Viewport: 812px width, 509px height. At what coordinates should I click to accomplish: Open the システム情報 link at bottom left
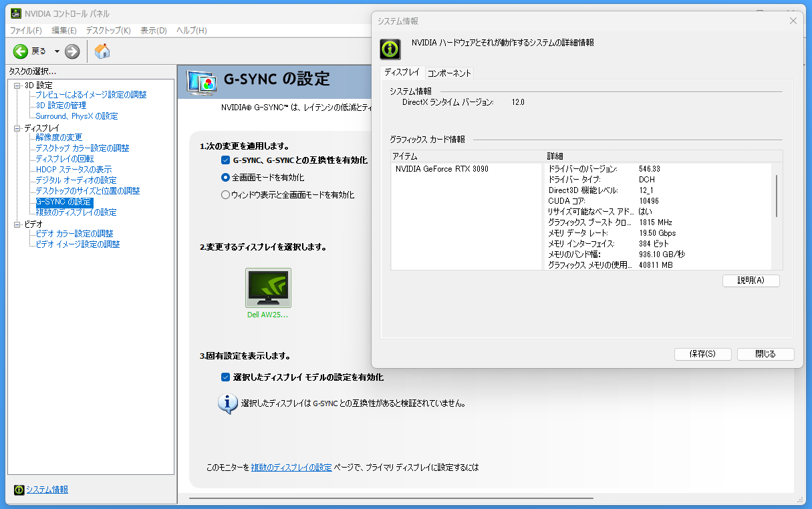click(x=47, y=490)
